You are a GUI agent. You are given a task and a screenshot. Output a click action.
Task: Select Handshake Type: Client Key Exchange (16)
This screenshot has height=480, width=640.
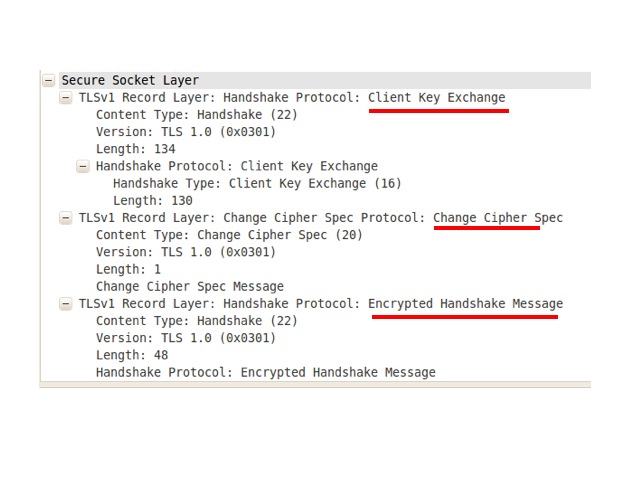(x=258, y=184)
